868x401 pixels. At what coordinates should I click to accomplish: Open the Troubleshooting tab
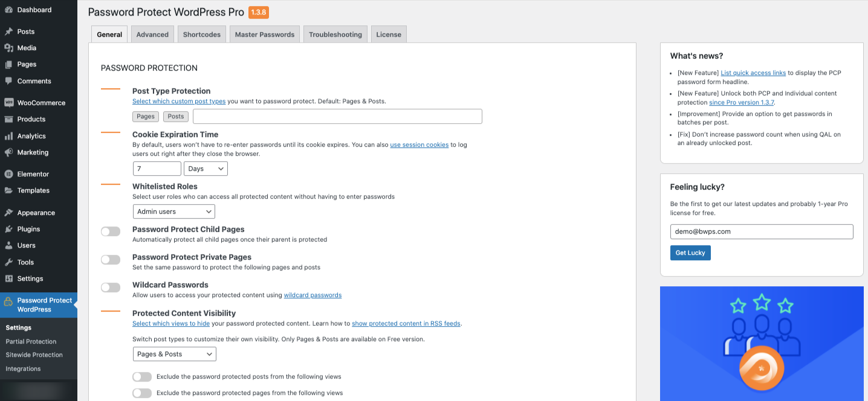point(335,34)
